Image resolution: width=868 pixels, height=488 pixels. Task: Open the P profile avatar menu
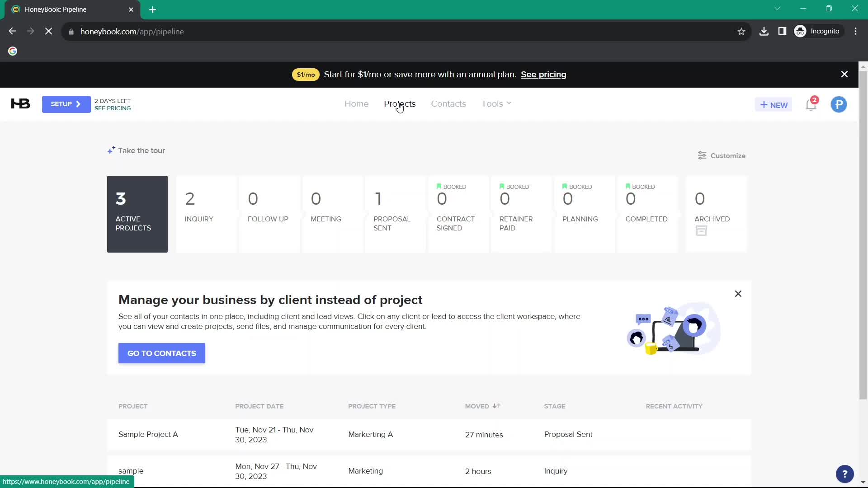coord(839,104)
